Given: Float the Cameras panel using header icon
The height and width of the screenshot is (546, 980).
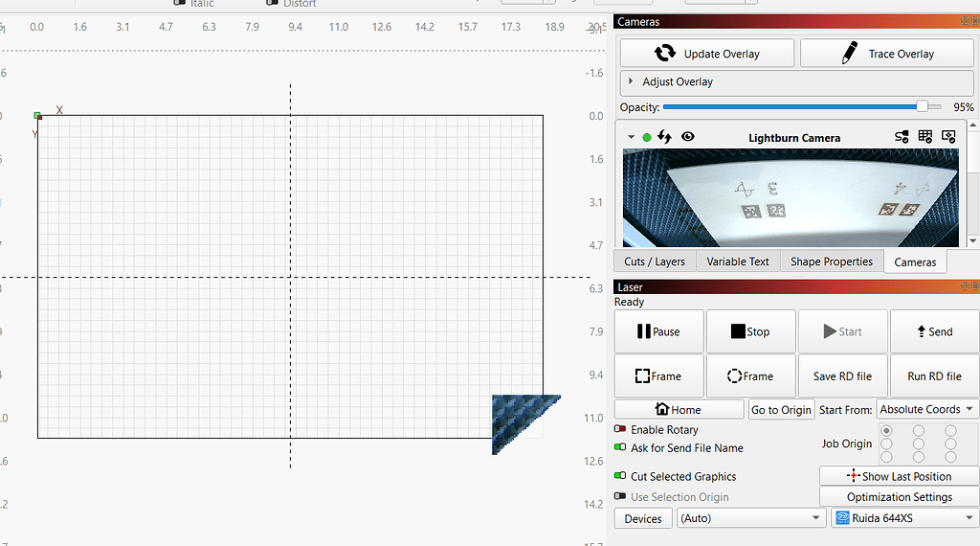Looking at the screenshot, I should (x=965, y=21).
